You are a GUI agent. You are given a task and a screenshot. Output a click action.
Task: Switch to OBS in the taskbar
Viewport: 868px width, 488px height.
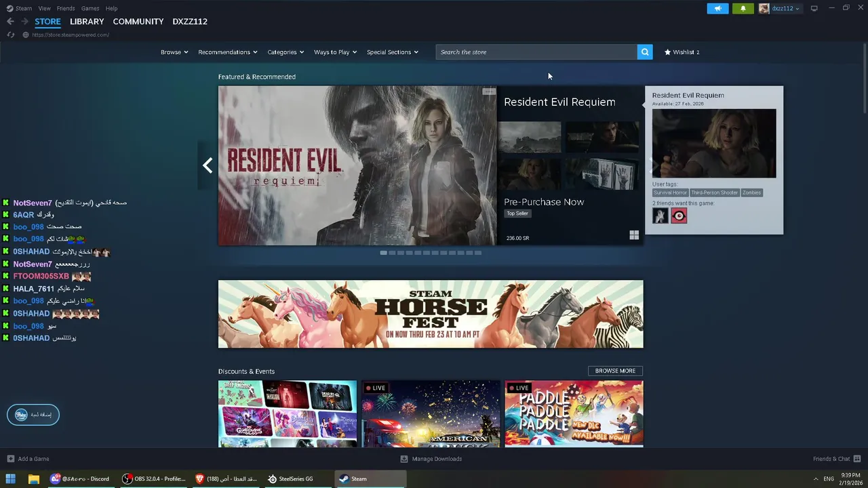click(153, 479)
